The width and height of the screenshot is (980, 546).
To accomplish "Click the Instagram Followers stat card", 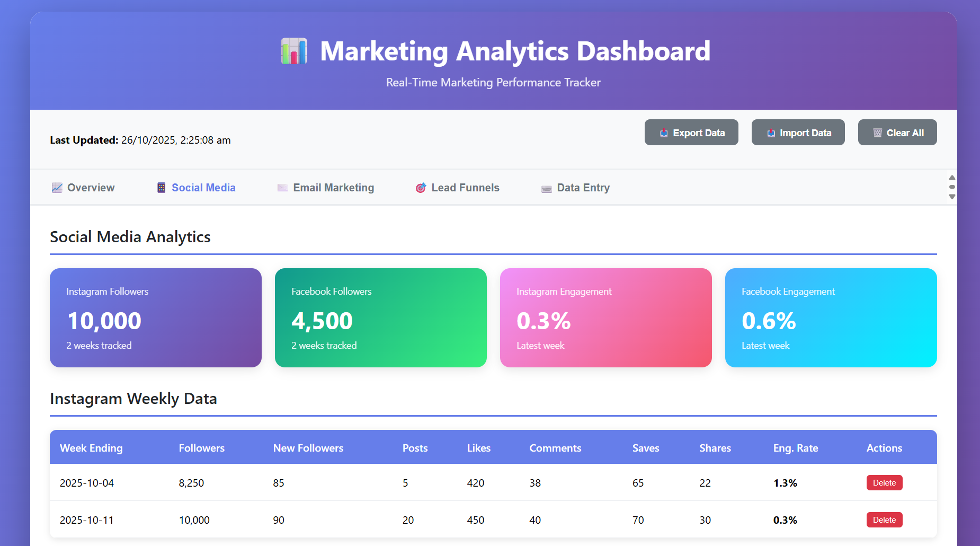I will pos(155,318).
